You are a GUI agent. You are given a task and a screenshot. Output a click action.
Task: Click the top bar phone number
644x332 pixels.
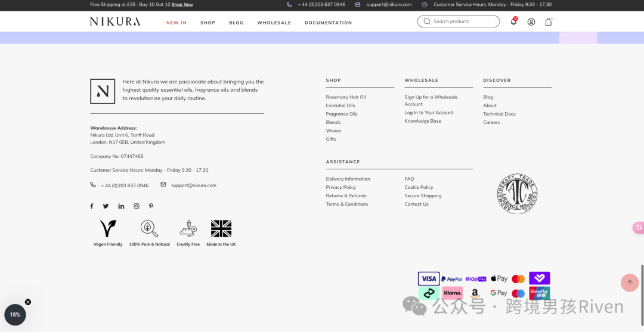click(321, 5)
